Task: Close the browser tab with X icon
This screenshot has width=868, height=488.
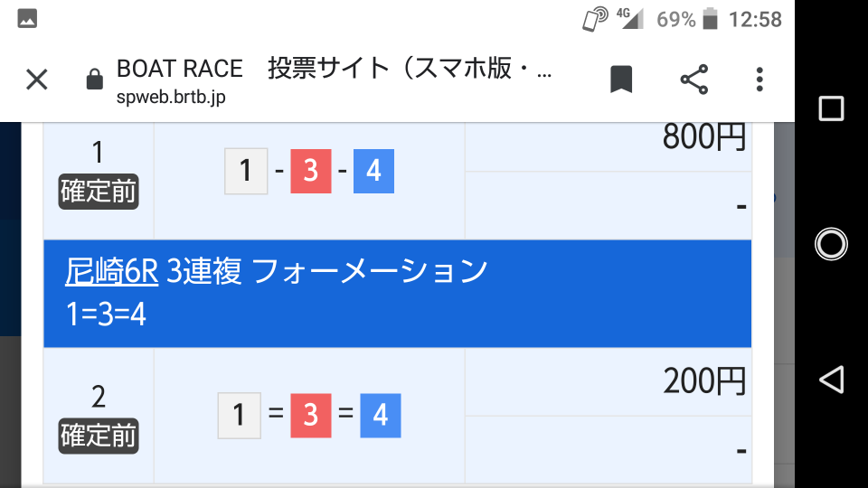Action: pos(37,80)
